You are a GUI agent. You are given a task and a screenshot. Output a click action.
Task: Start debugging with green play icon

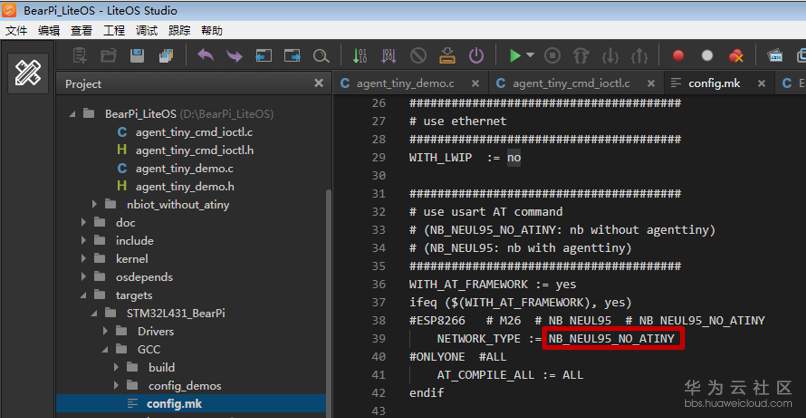point(515,56)
